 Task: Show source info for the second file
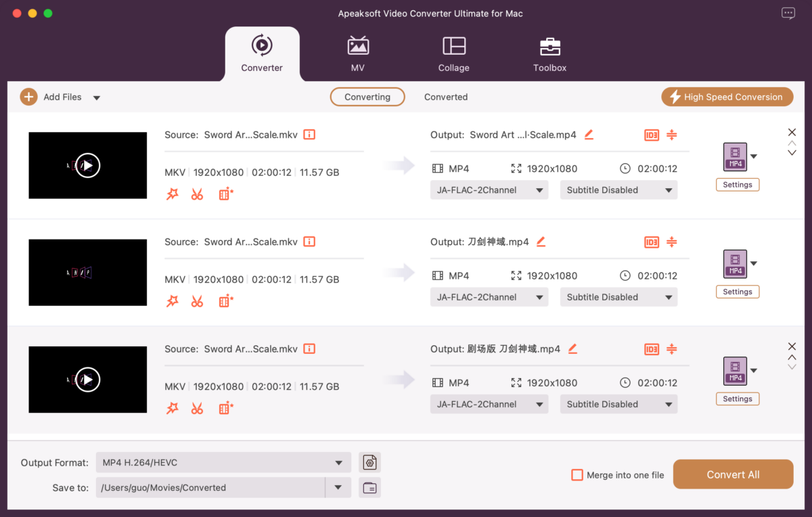click(x=309, y=242)
